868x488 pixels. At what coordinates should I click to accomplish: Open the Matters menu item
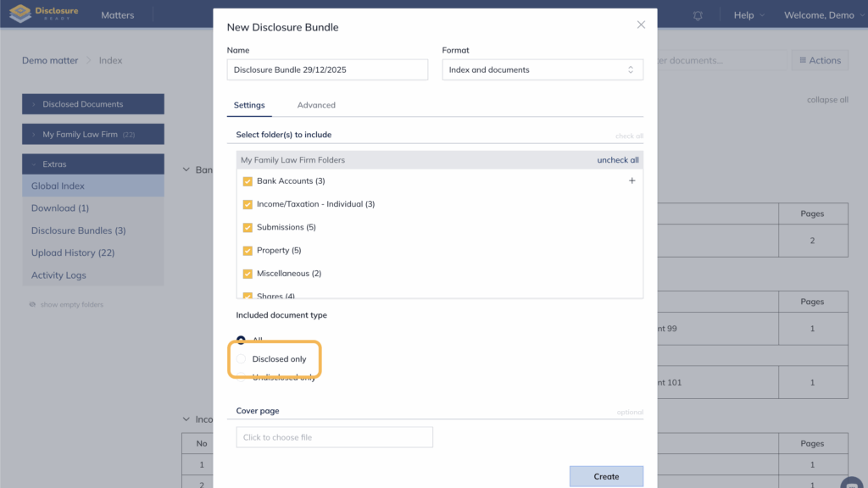(x=117, y=15)
